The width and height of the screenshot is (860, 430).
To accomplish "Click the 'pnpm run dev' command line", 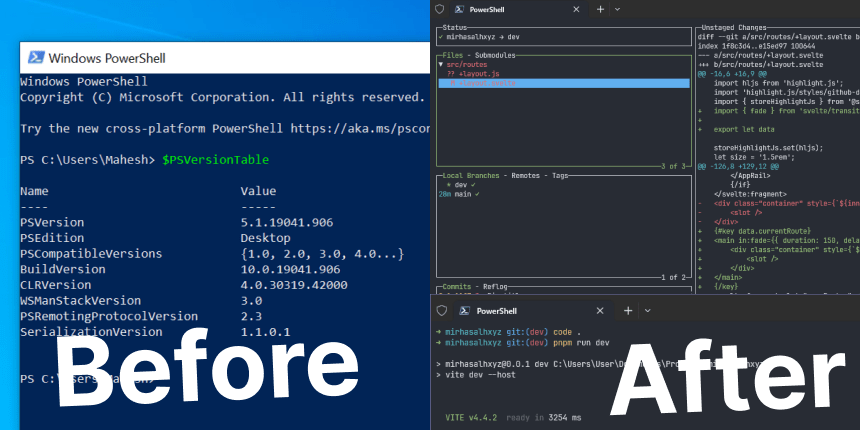I will (x=581, y=343).
